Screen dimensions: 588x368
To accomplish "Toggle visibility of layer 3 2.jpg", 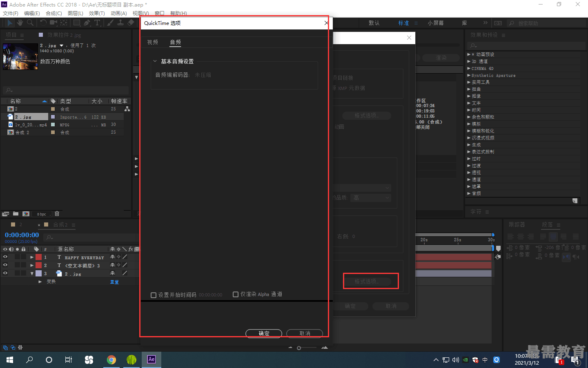I will click(5, 273).
